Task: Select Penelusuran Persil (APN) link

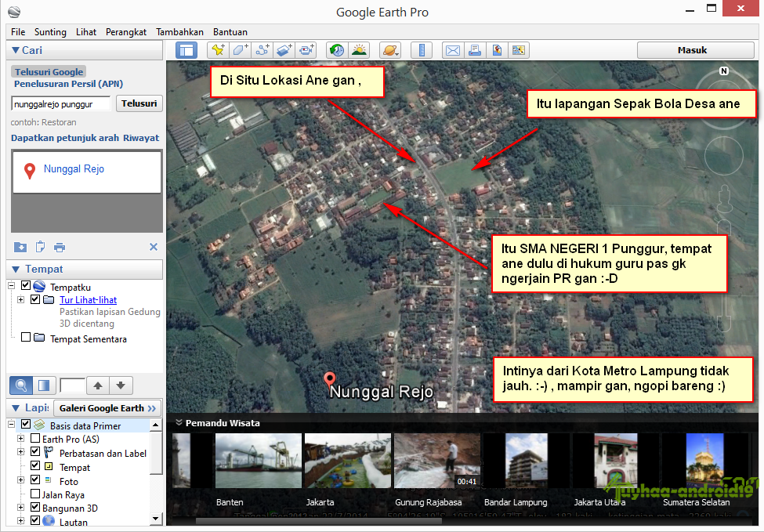Action: 68,84
